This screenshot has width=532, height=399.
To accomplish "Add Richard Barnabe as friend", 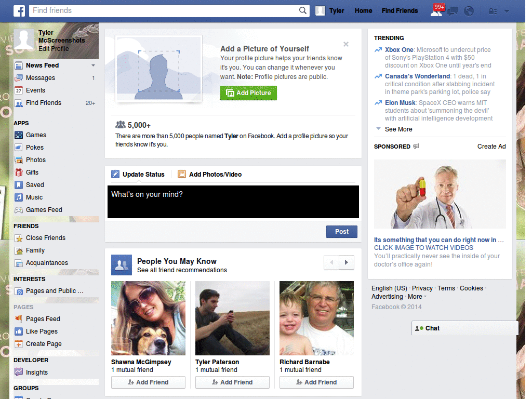I will tap(316, 382).
